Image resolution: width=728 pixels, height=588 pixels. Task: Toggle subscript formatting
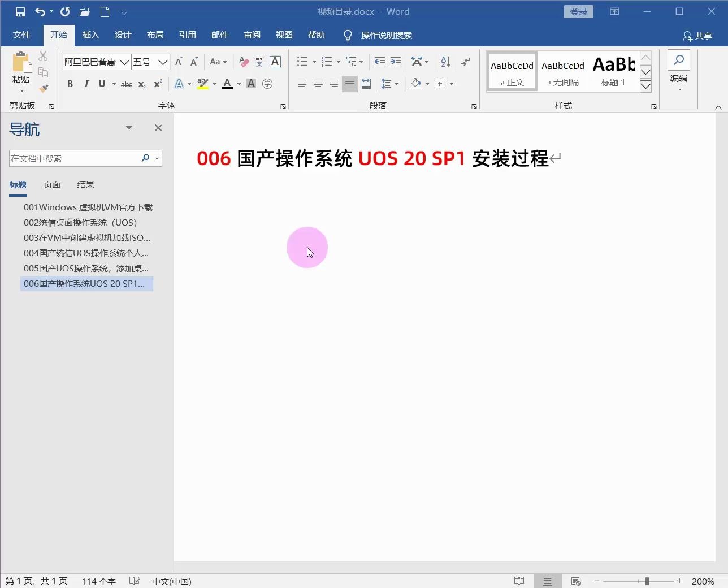click(x=142, y=84)
